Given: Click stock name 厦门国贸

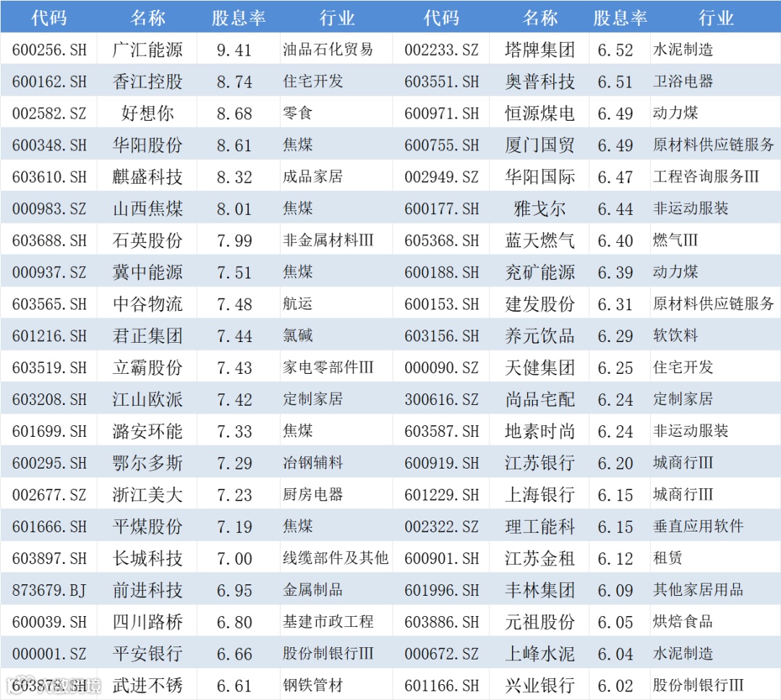Looking at the screenshot, I should (540, 145).
